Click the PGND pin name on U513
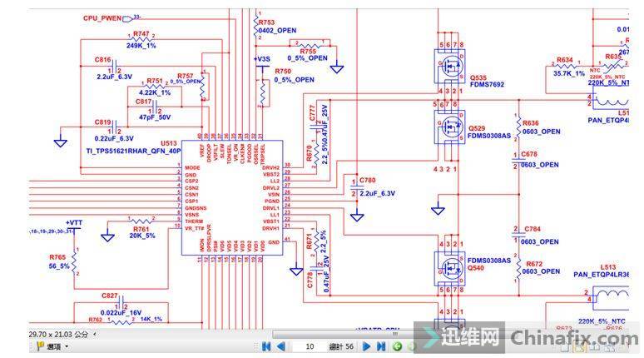Screen dimensions: 644x358 pos(272,201)
